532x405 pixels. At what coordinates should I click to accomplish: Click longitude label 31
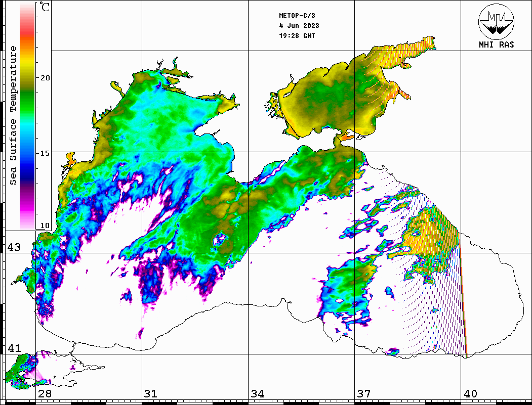(151, 393)
